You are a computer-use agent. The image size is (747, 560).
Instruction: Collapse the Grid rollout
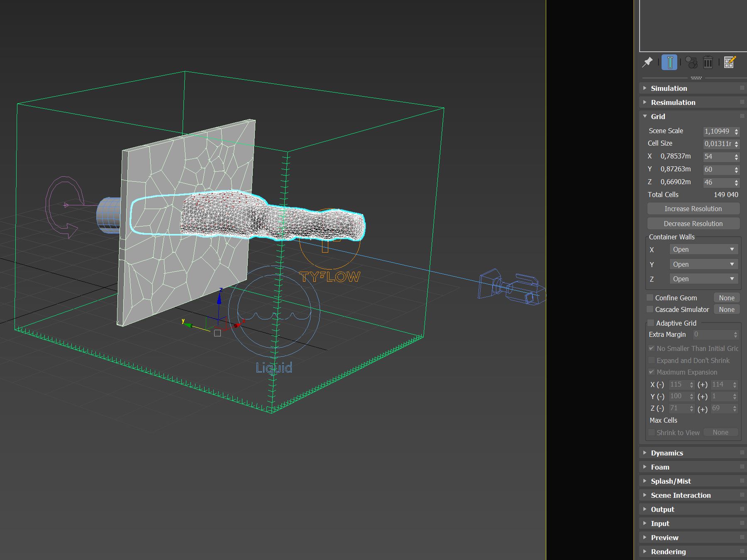(x=658, y=117)
